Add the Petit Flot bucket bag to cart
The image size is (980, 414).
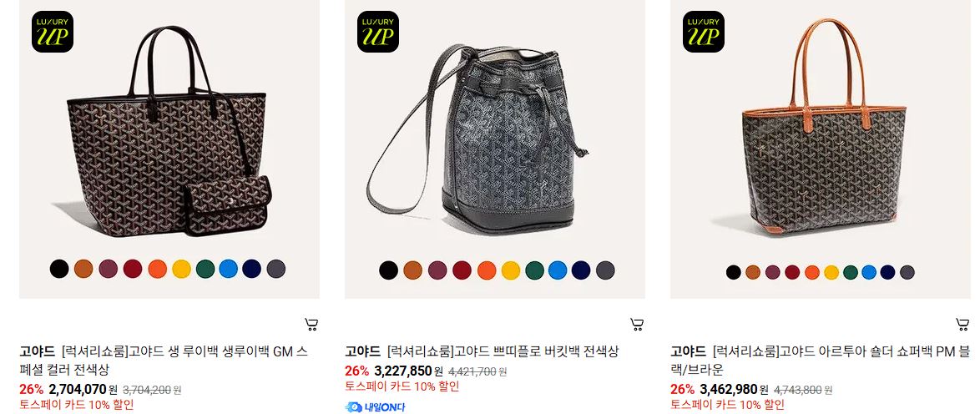tap(636, 324)
